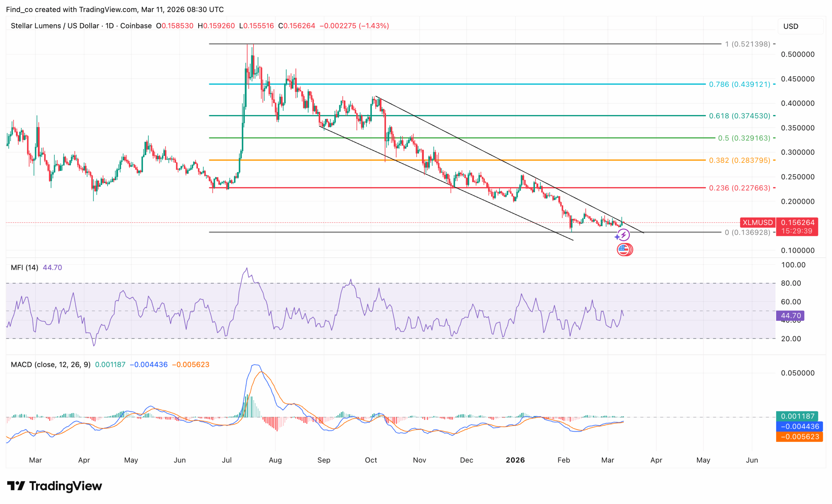
Task: Select the orange 0.382 Fibonacci line
Action: coord(457,160)
